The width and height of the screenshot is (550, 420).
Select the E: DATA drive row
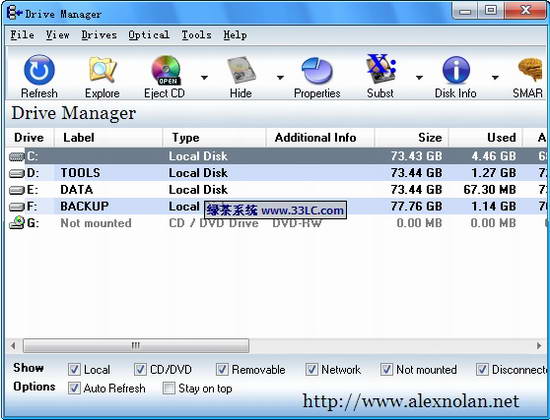(x=278, y=189)
